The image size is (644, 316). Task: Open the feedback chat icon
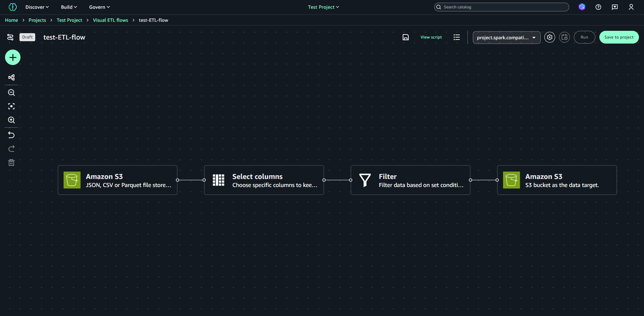coord(615,7)
